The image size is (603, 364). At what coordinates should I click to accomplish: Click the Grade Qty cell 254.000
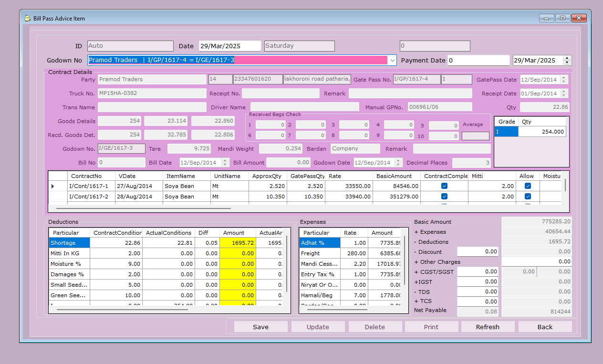coord(542,132)
